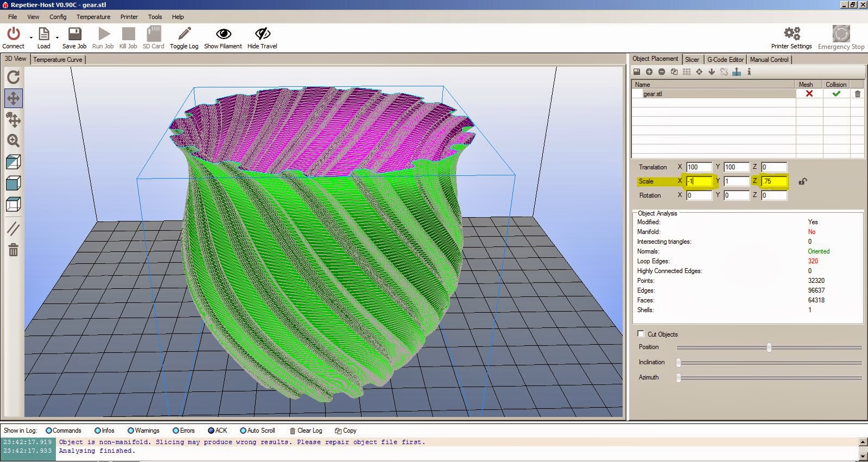868x462 pixels.
Task: Toggle parallel projection lines icon
Action: pos(14,229)
